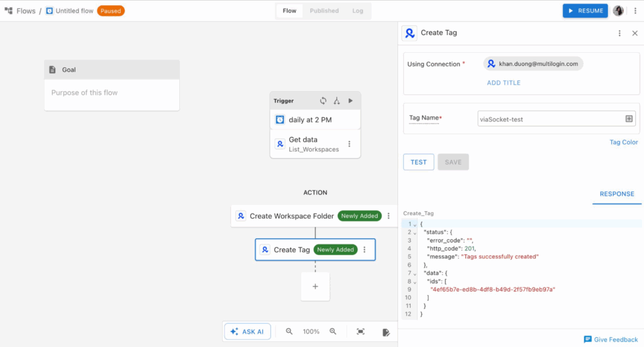The image size is (644, 347).
Task: Click the trigger refresh icon
Action: tap(323, 101)
